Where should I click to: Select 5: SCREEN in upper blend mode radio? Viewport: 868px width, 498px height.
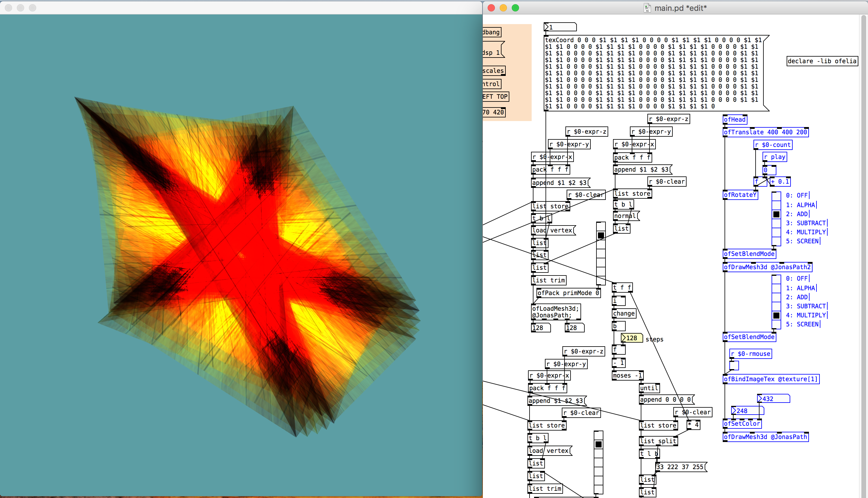[x=776, y=241]
